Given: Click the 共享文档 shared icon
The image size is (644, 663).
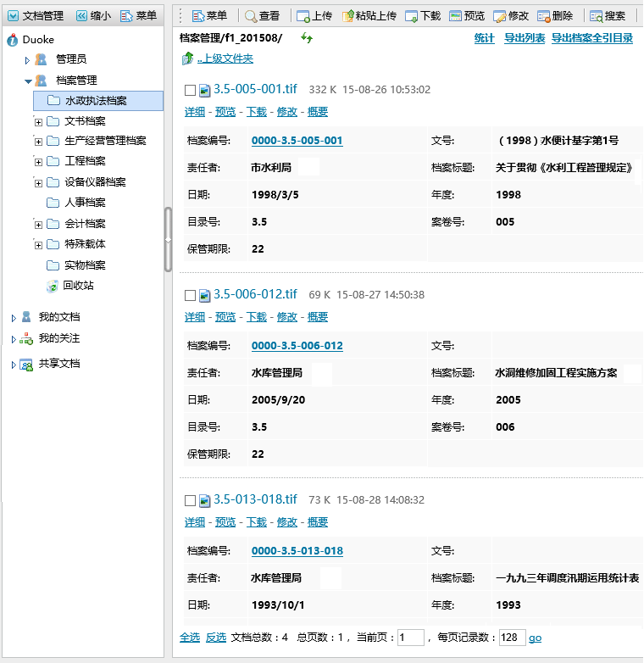Looking at the screenshot, I should (26, 365).
